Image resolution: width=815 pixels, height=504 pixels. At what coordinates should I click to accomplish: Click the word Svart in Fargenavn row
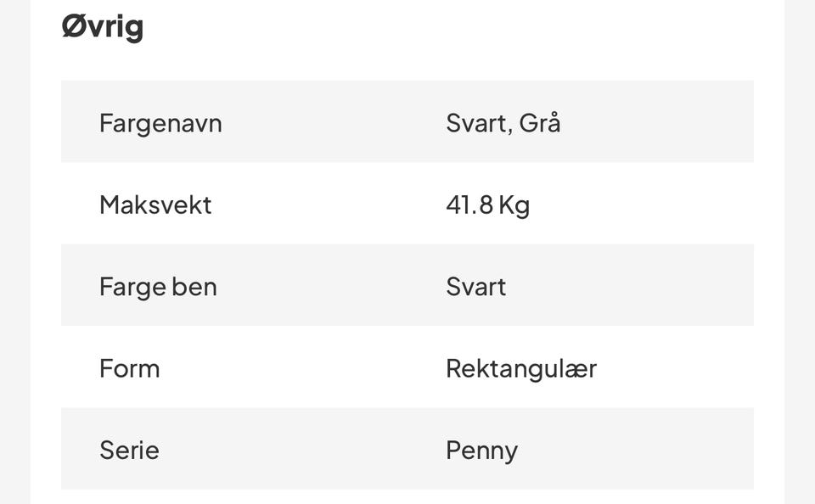tap(475, 124)
